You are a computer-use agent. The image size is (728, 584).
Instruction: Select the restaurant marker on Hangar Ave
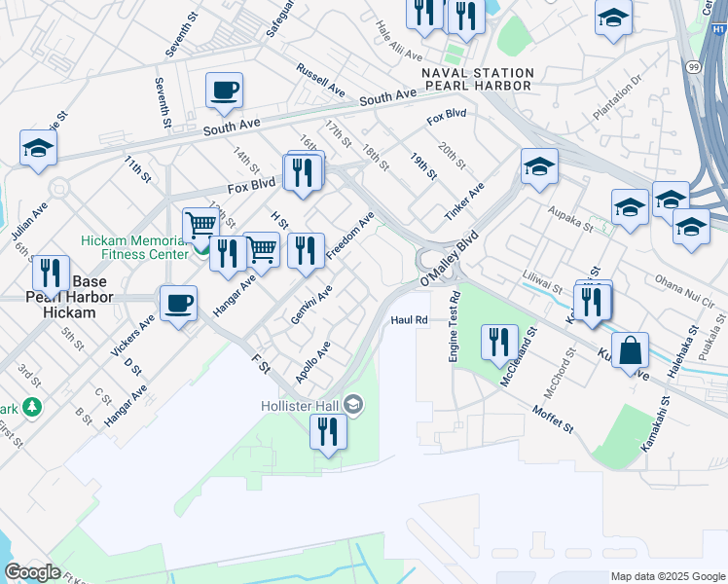[228, 256]
